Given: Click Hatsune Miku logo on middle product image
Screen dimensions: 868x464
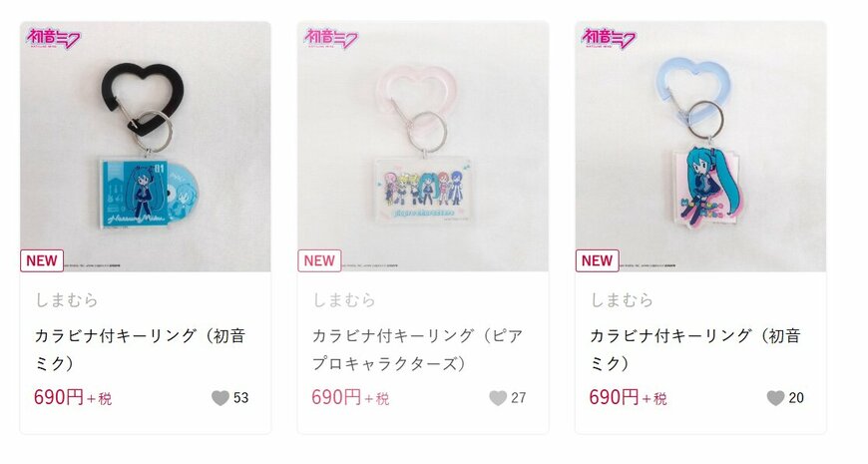Looking at the screenshot, I should (x=331, y=39).
